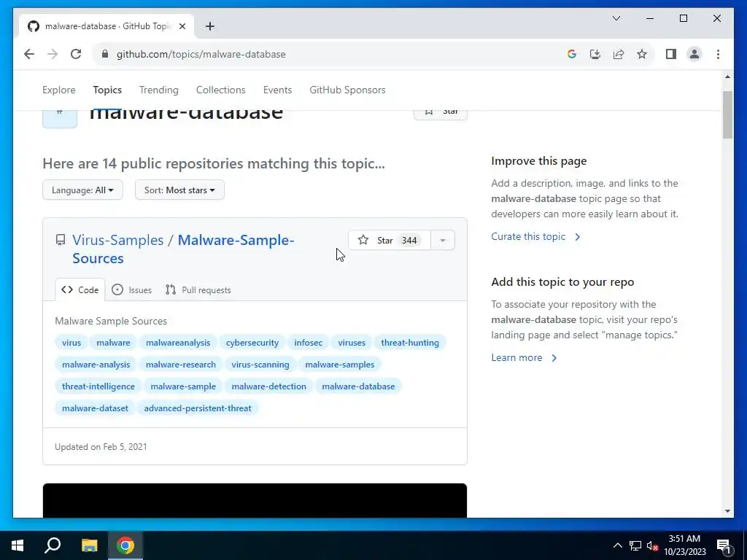
Task: Close the malware-database GitHub tab
Action: tap(182, 26)
